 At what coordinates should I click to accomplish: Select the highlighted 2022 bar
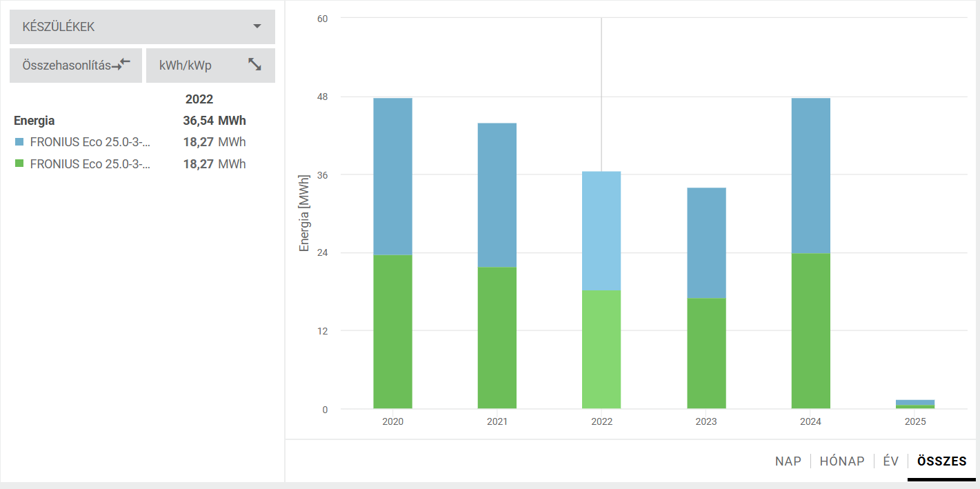click(x=601, y=290)
